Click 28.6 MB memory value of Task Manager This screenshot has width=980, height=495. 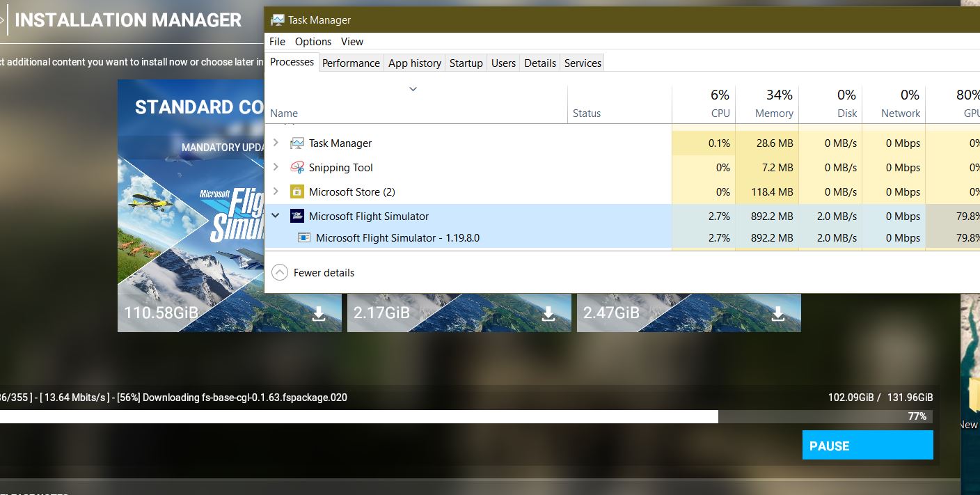(x=774, y=143)
